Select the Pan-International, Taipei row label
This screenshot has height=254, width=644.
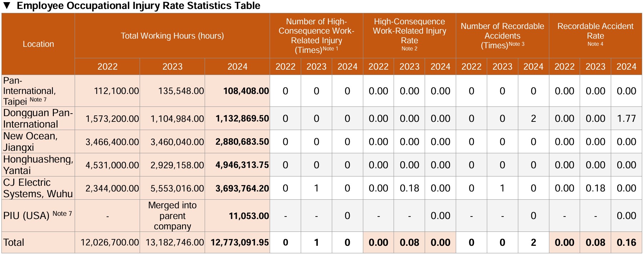(x=30, y=91)
